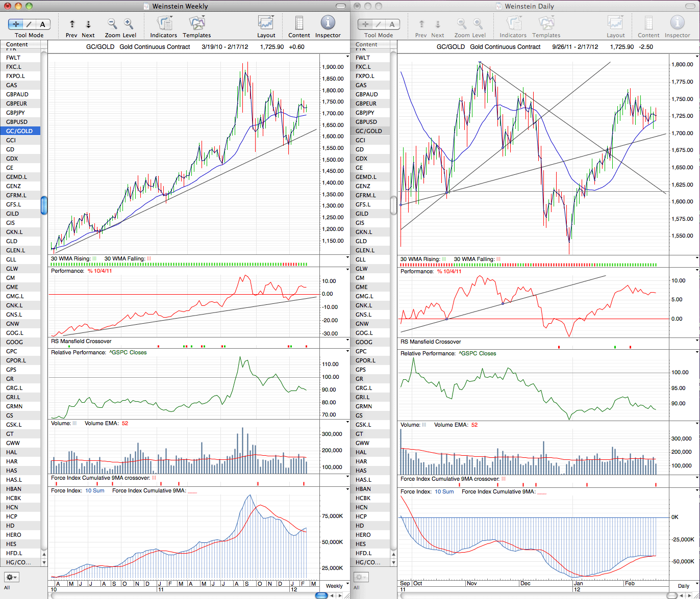Click Weekly chart horizontal scrollbar thumb
Viewport: 700px width, 599px height.
[x=321, y=595]
